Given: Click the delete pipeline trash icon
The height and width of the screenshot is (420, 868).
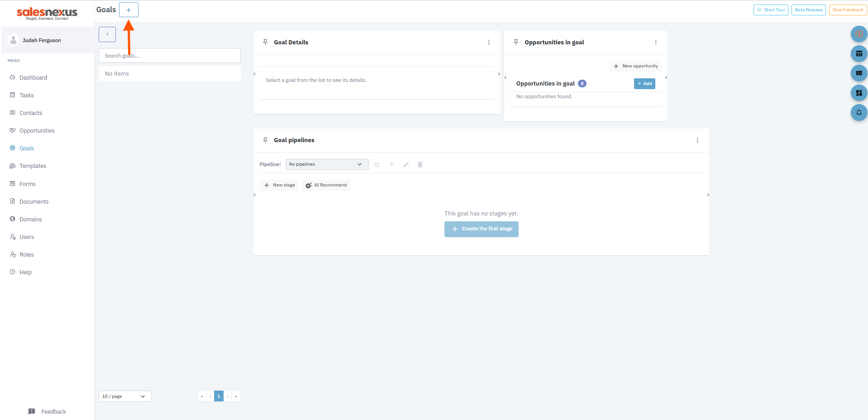Looking at the screenshot, I should (420, 164).
